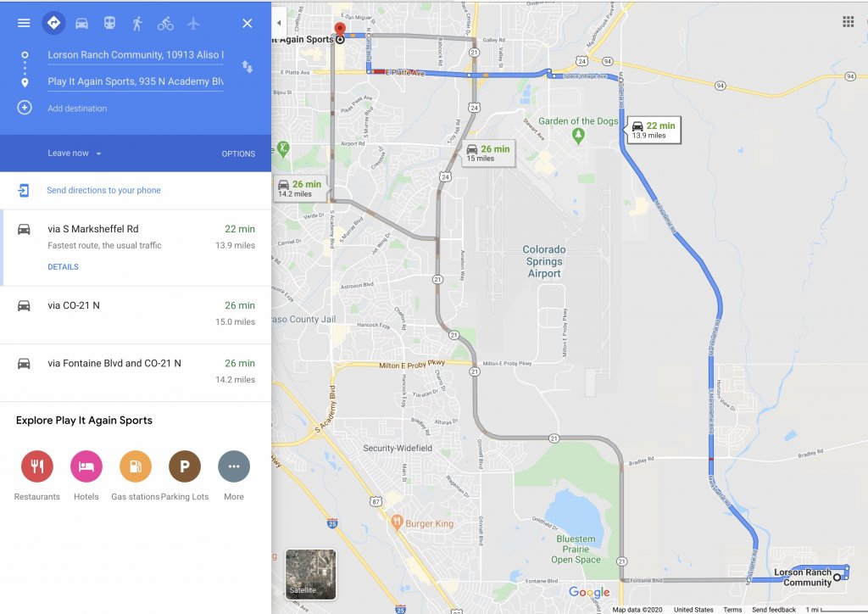The width and height of the screenshot is (868, 614).
Task: Edit the Lorson Ranch Community starting point field
Action: pos(136,55)
